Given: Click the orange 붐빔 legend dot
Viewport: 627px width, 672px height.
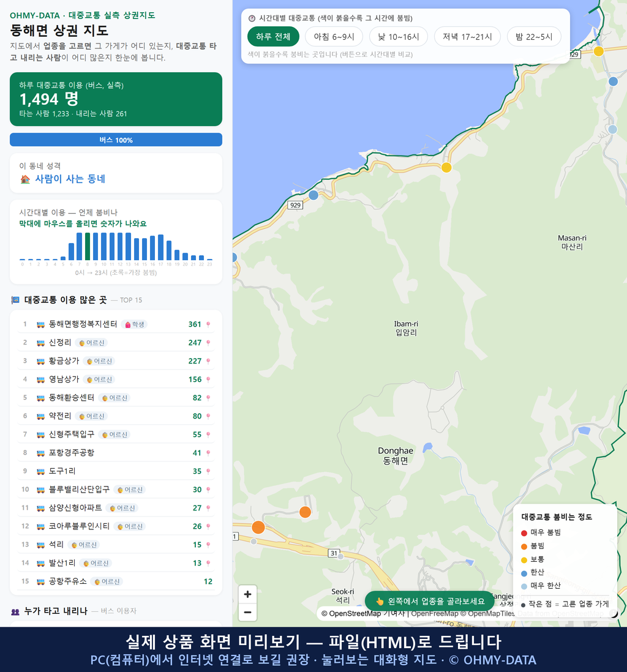Looking at the screenshot, I should click(x=524, y=547).
